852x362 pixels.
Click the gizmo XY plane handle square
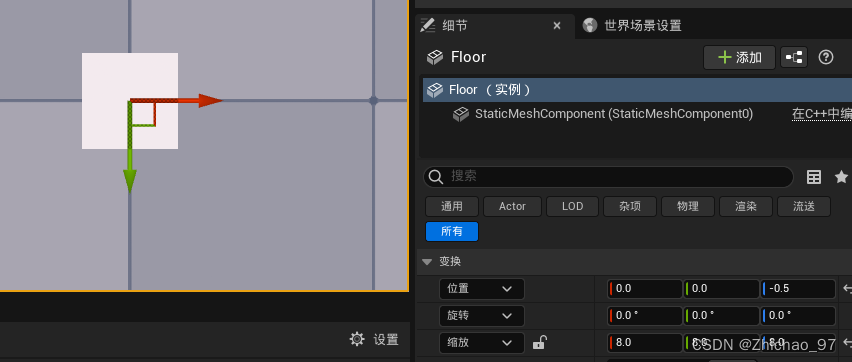(143, 113)
